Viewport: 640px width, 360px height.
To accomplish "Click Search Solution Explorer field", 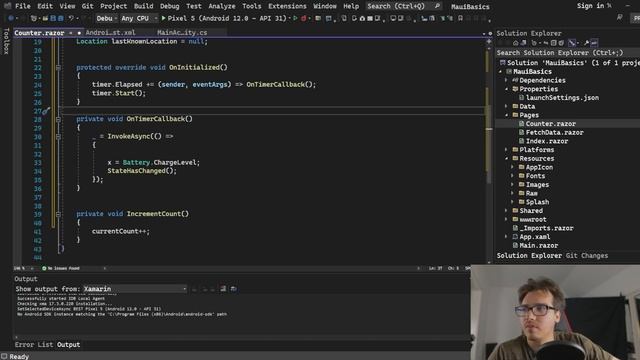I will [x=567, y=53].
